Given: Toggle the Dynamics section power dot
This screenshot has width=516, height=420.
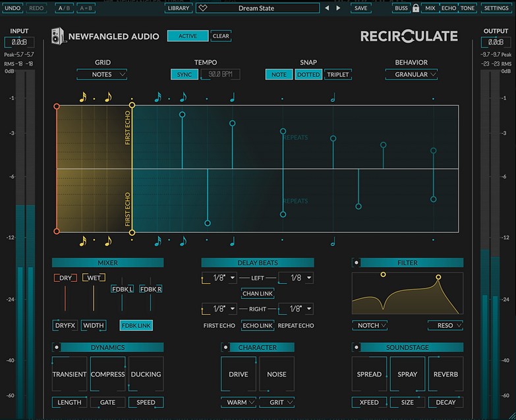Looking at the screenshot, I should point(57,348).
